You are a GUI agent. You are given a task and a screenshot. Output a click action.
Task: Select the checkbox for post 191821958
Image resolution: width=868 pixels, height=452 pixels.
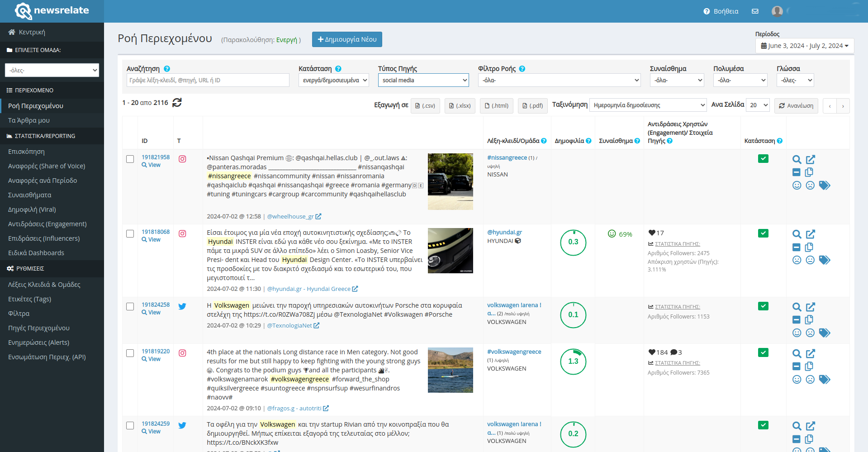[x=130, y=159]
